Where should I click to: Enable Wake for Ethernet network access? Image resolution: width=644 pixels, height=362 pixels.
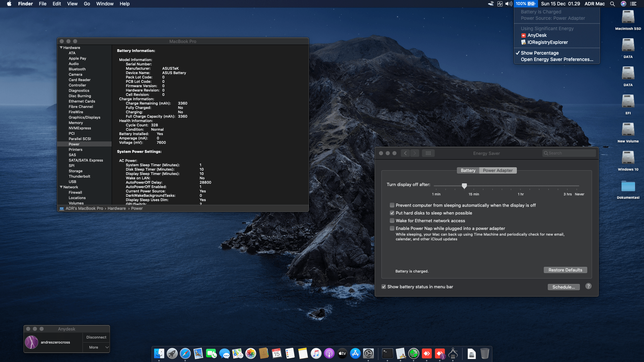(392, 221)
